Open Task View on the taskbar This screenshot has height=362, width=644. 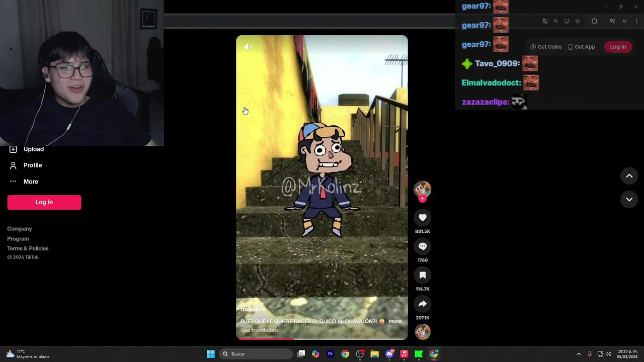[x=301, y=354]
